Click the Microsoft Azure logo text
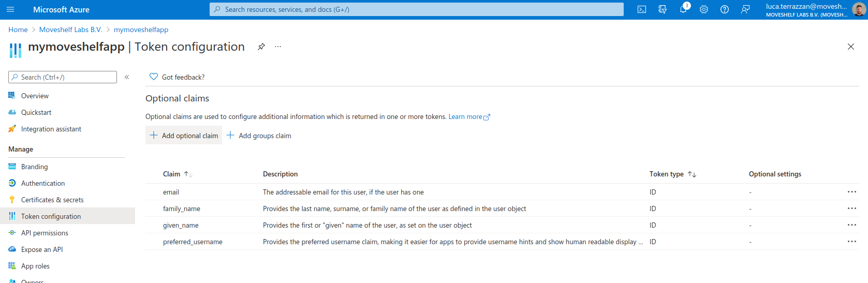This screenshot has height=283, width=868. click(x=61, y=9)
